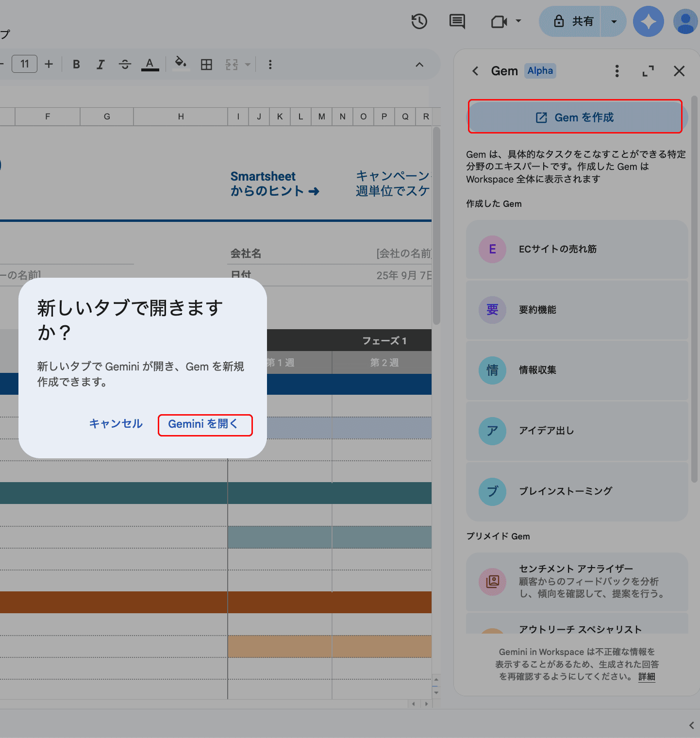Screen dimensions: 700x738
Task: Expand the merge cells dropdown
Action: coord(248,65)
